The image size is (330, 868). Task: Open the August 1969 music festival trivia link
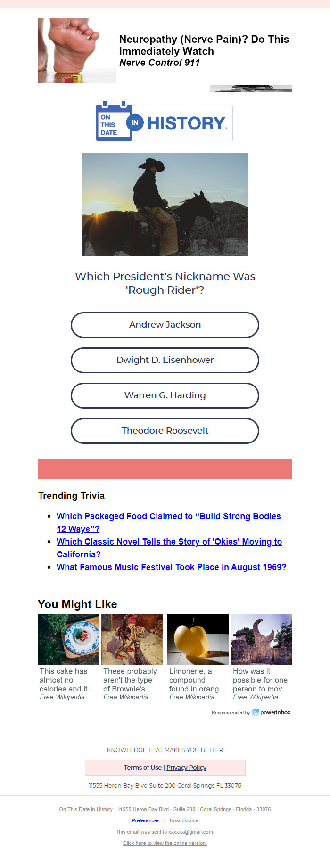point(172,567)
